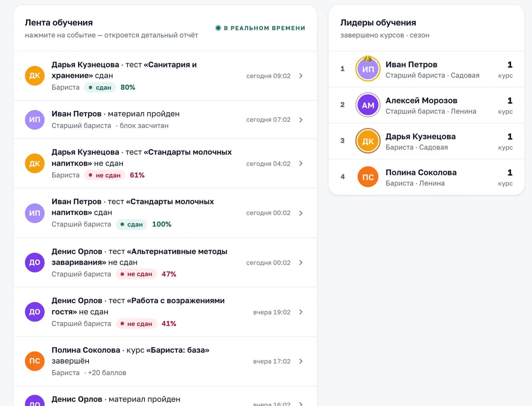Select Алексей Морозов's name in the leaderboard
This screenshot has width=532, height=406.
click(x=421, y=101)
